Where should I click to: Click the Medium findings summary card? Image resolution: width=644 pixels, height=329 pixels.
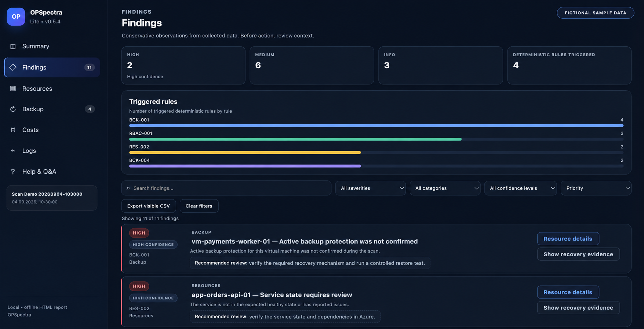pyautogui.click(x=312, y=65)
